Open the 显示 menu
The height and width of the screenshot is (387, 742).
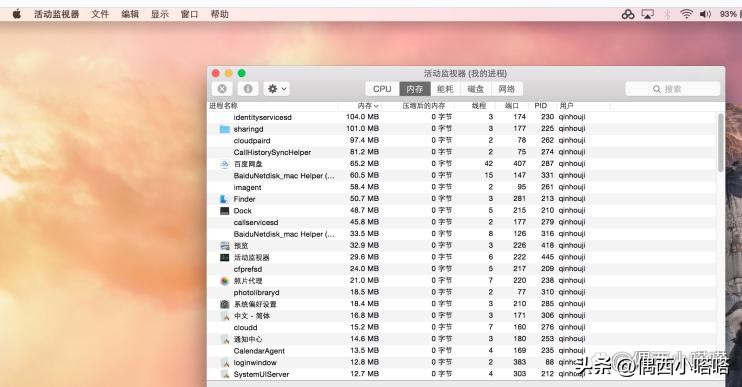(159, 14)
